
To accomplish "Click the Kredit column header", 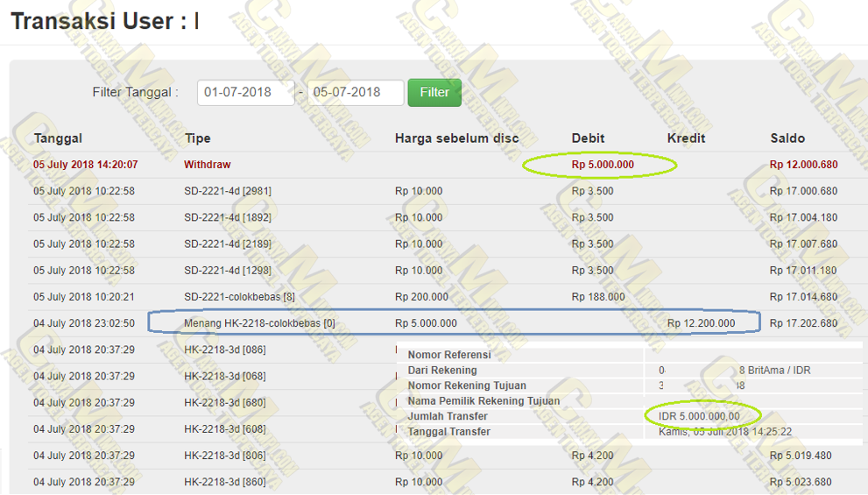I will click(x=686, y=138).
